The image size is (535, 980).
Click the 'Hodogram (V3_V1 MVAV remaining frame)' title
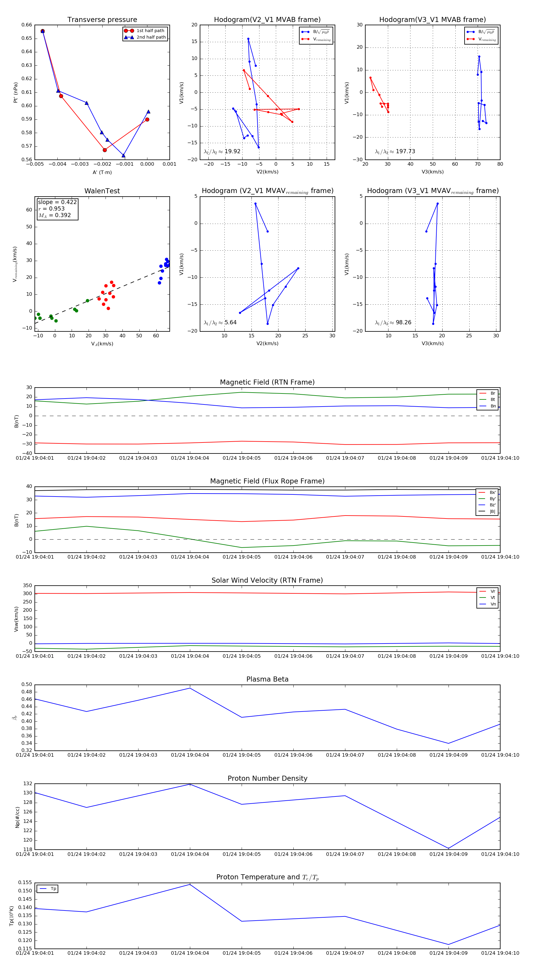coord(432,191)
